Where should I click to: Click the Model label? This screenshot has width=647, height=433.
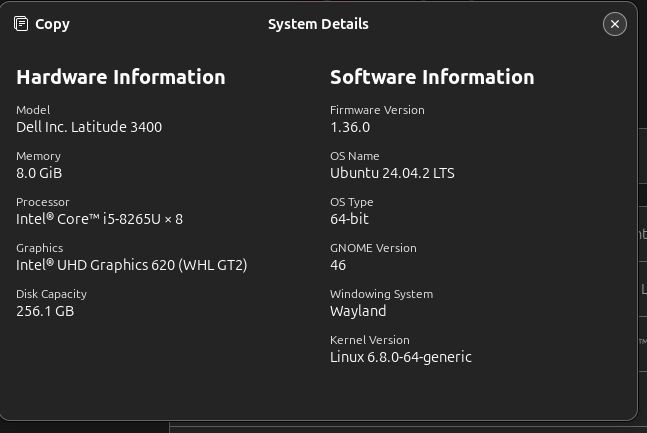point(33,110)
